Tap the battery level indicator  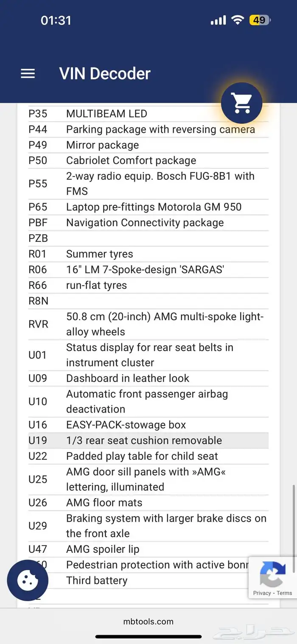point(260,20)
